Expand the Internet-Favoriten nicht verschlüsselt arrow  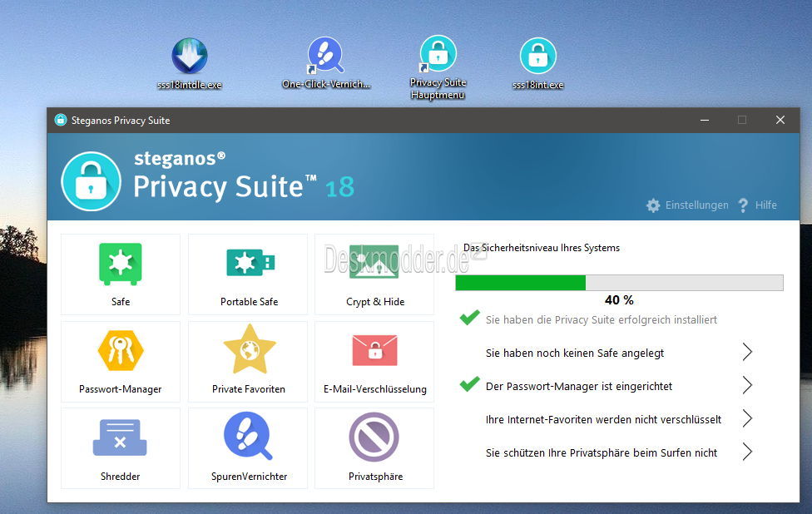tap(747, 418)
